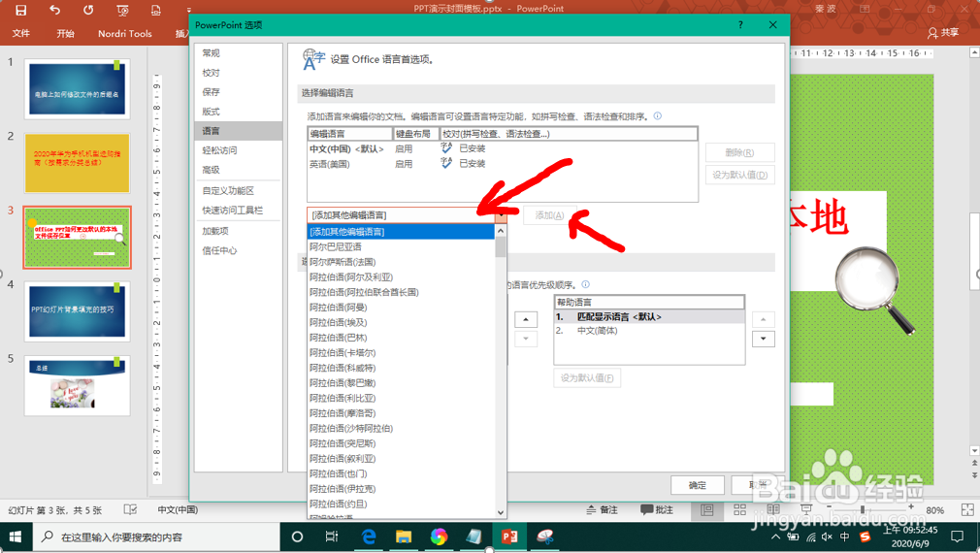
Task: Click 中文(中国) language in status bar
Action: click(x=178, y=510)
